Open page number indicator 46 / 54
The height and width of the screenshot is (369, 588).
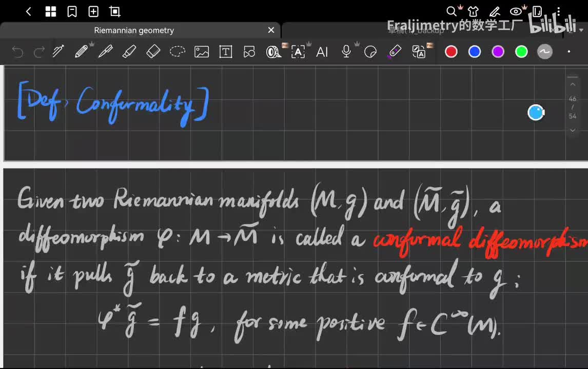click(x=573, y=108)
